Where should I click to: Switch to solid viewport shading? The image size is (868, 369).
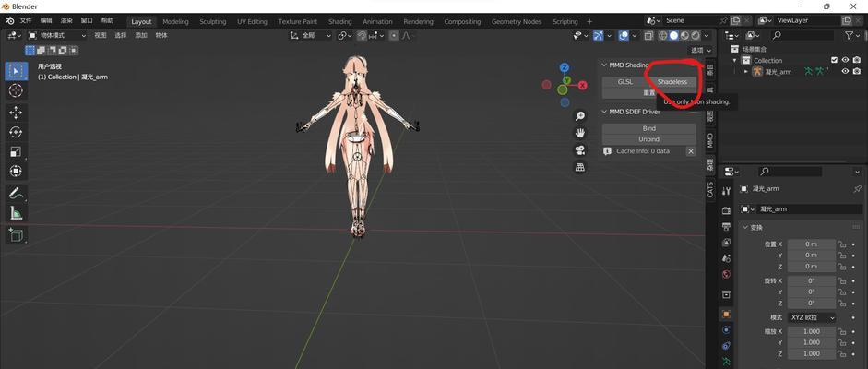673,35
